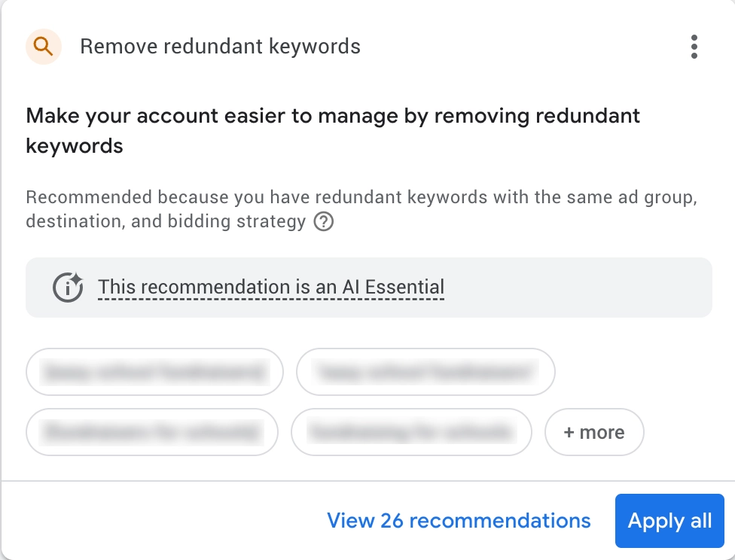735x560 pixels.
Task: Click This recommendation is an AI Essential
Action: 271,287
